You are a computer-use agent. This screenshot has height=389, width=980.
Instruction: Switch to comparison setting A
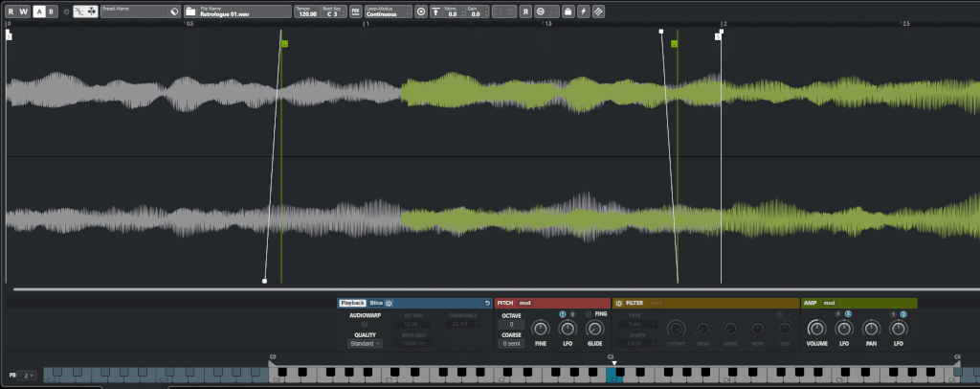[x=39, y=11]
